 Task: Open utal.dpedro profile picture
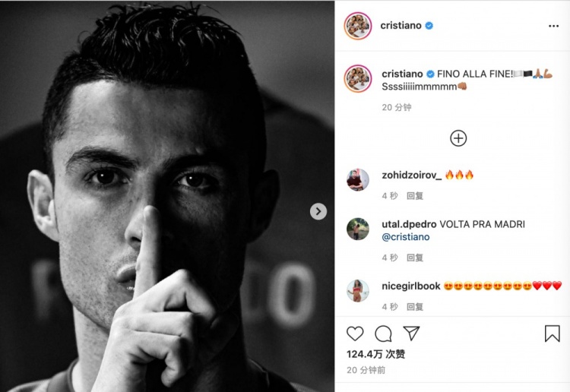point(358,229)
